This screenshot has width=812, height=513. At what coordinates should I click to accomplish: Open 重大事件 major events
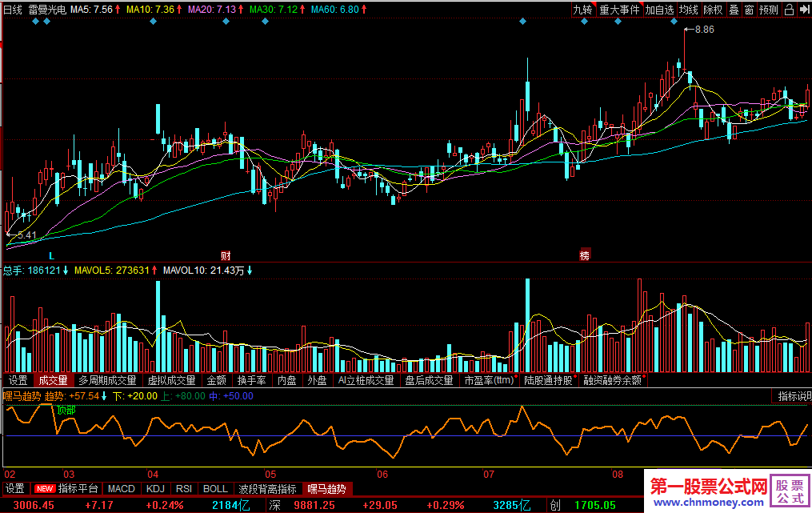pyautogui.click(x=619, y=10)
